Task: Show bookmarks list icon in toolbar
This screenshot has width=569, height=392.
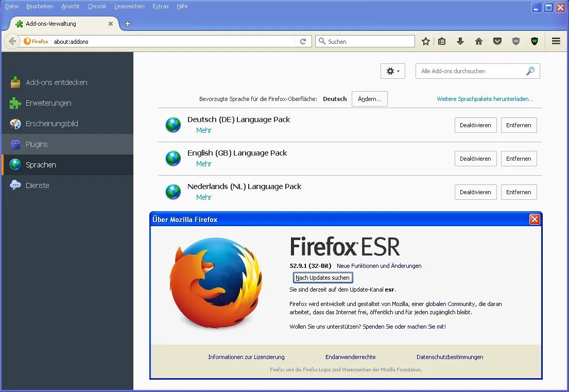Action: click(x=442, y=41)
